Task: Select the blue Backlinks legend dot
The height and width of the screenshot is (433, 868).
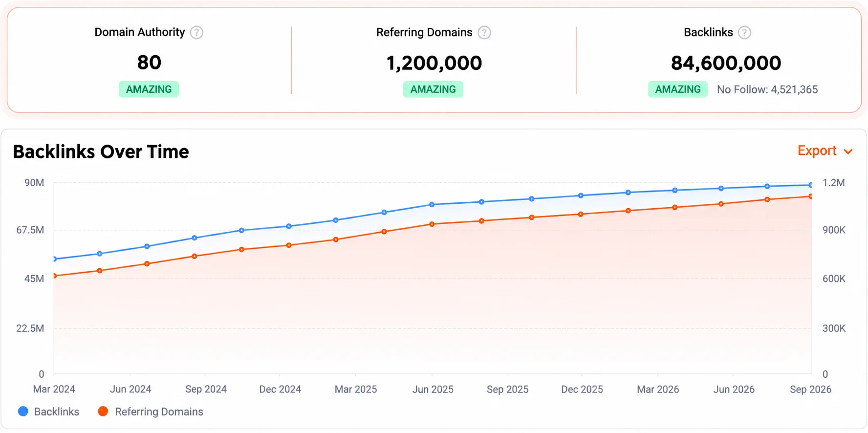Action: pyautogui.click(x=23, y=411)
